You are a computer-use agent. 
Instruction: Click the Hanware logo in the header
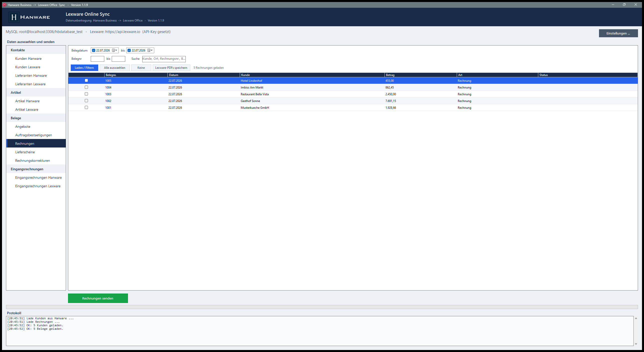[x=29, y=17]
